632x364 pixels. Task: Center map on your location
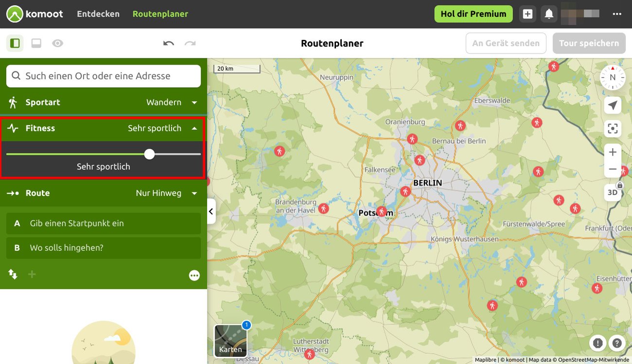pos(613,105)
